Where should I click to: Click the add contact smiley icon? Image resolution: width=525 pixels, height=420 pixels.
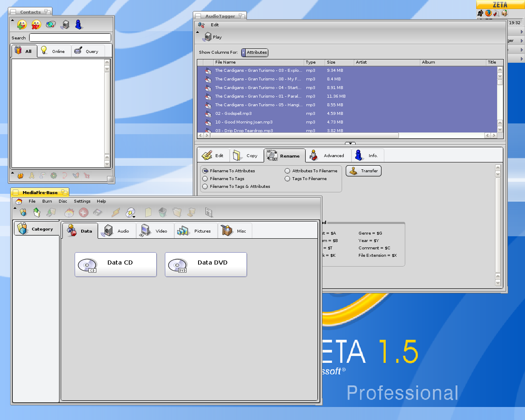coord(22,25)
